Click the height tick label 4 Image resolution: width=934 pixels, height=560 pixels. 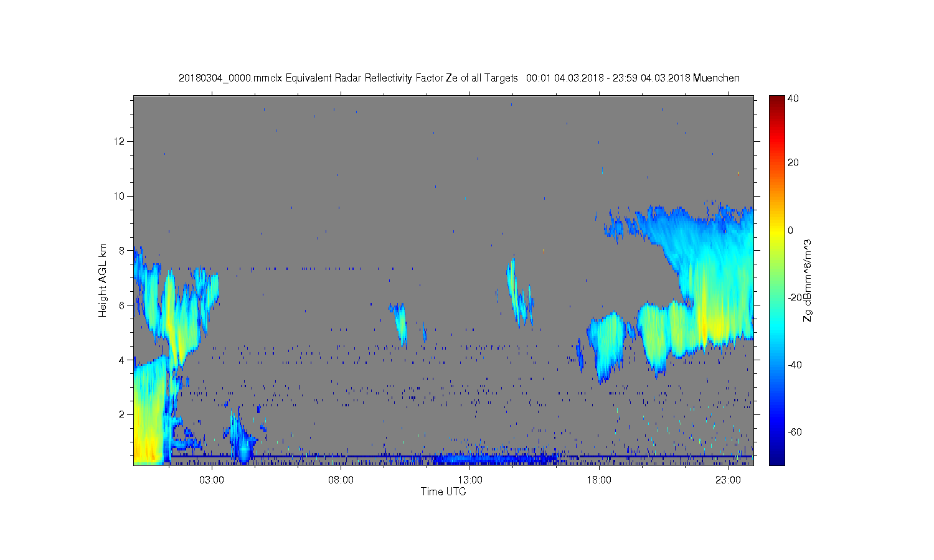pos(123,360)
